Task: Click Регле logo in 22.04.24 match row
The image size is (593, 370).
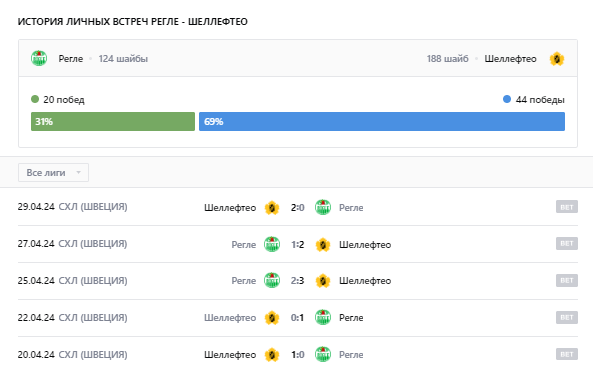Action: point(323,317)
